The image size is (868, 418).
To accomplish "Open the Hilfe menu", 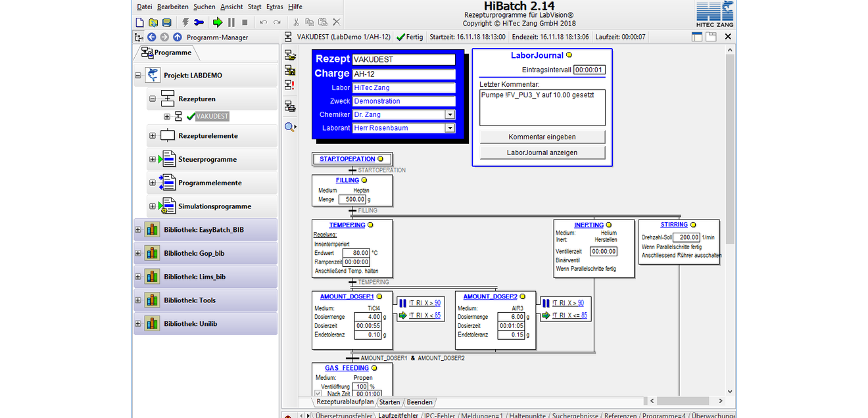I will pos(295,7).
